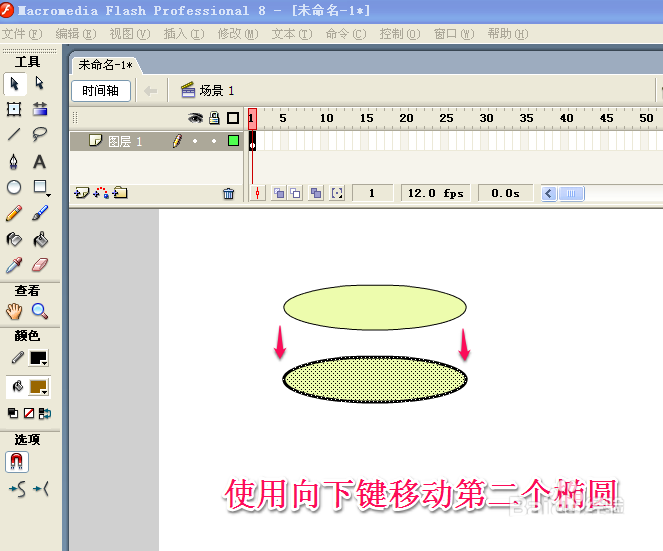Swap stroke and fill colors
Image resolution: width=663 pixels, height=551 pixels.
pos(44,413)
